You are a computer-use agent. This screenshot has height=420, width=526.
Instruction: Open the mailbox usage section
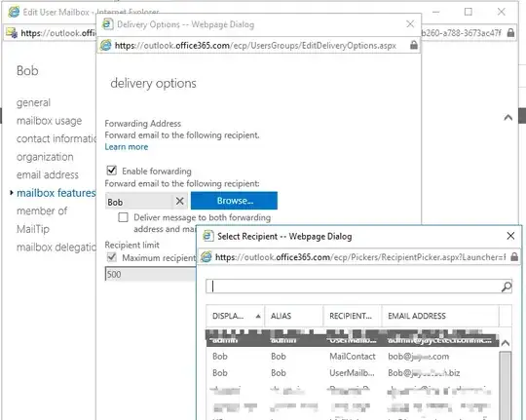click(x=49, y=121)
